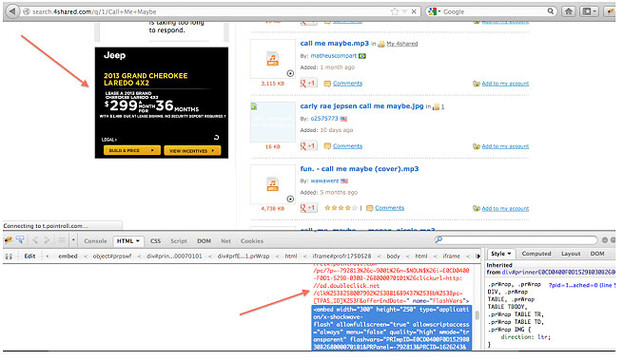This screenshot has width=624, height=361.
Task: Click the break-on-mutate icon beside Edit
Action: tap(9, 256)
